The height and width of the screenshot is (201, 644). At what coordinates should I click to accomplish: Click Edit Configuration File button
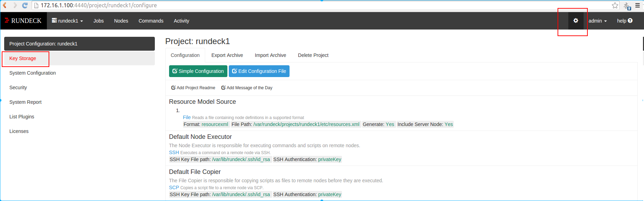[259, 71]
